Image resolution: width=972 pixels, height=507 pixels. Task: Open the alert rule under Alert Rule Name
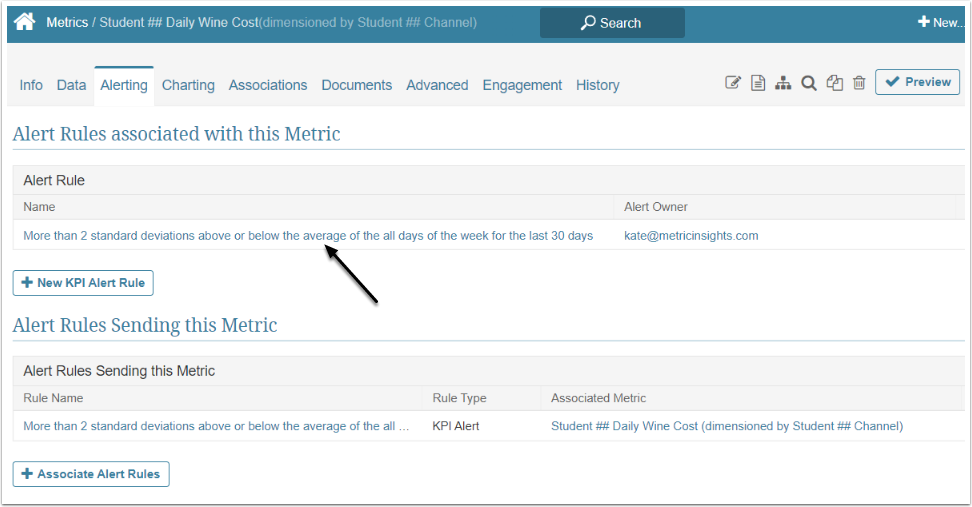click(308, 236)
